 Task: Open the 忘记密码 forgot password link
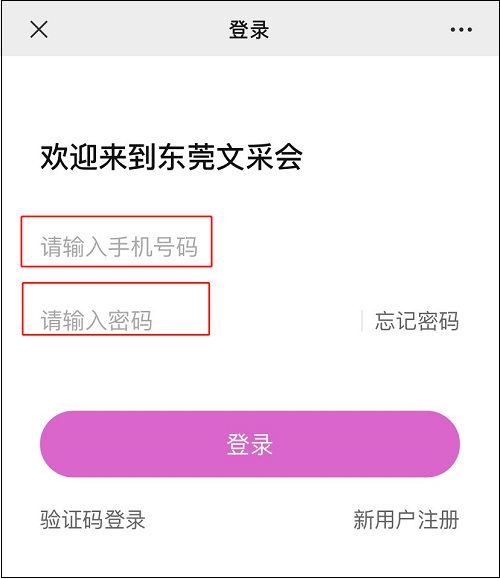point(417,321)
